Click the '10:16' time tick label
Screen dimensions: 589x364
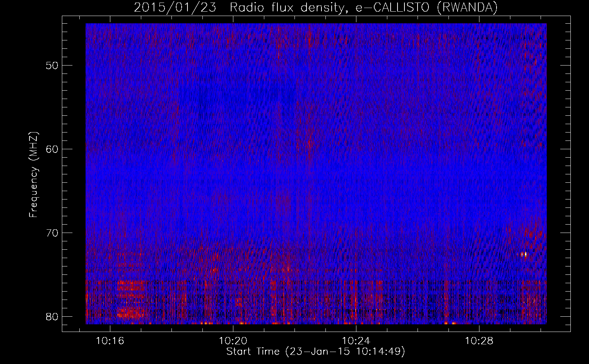coord(110,341)
